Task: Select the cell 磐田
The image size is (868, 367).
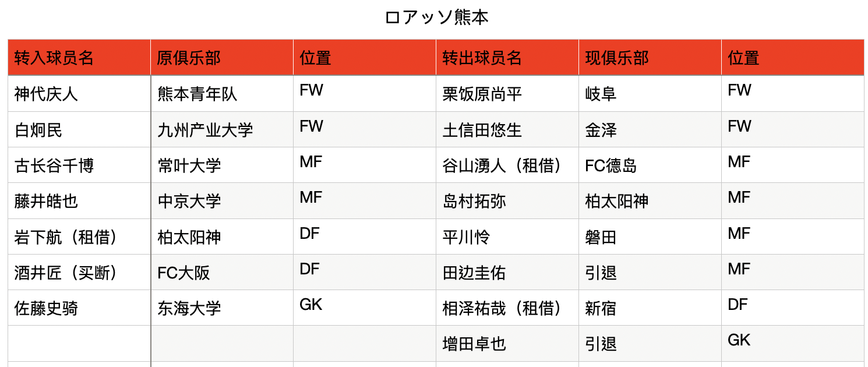Action: 650,237
